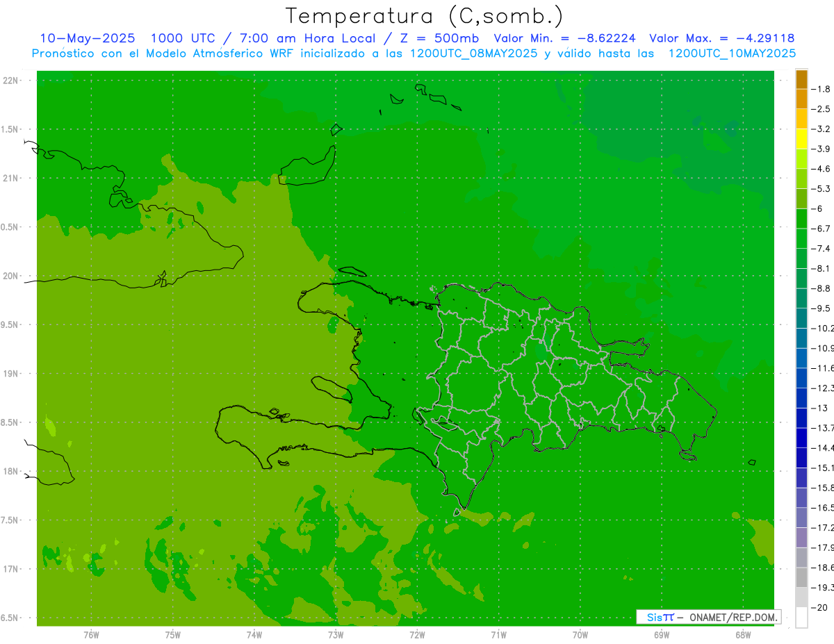
Task: Click the "73W" longitude axis label
Action: tap(336, 635)
